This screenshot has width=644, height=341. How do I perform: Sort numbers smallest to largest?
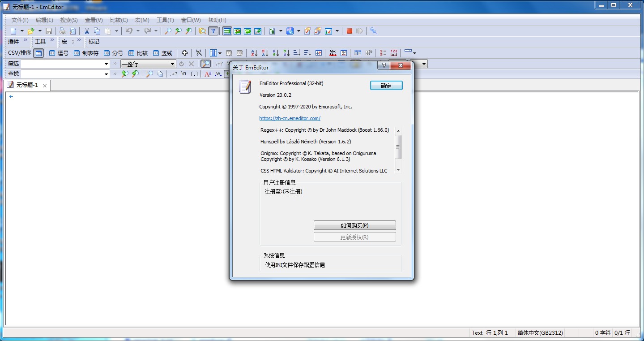coord(276,53)
